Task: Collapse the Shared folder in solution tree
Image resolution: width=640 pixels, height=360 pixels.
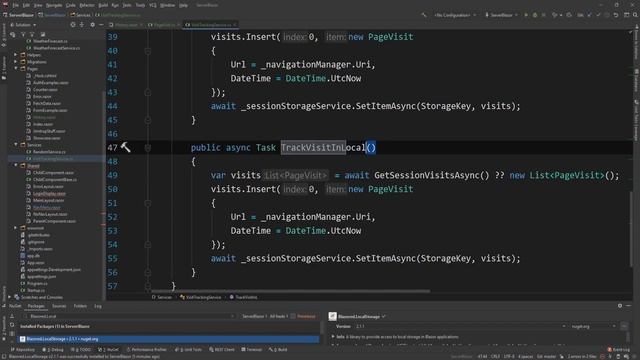Action: point(16,165)
